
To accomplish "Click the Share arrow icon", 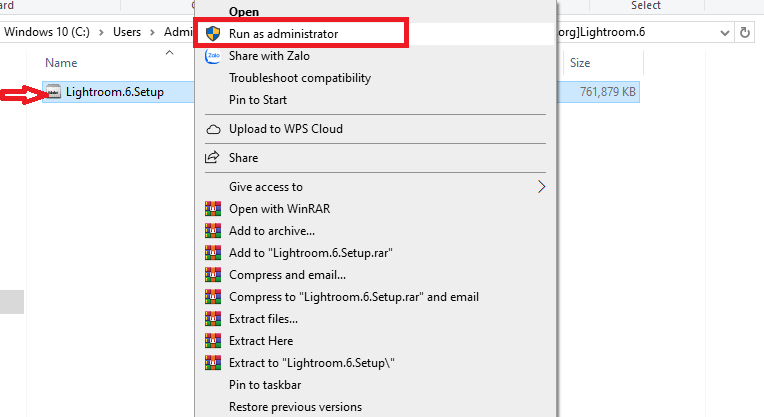I will point(212,158).
